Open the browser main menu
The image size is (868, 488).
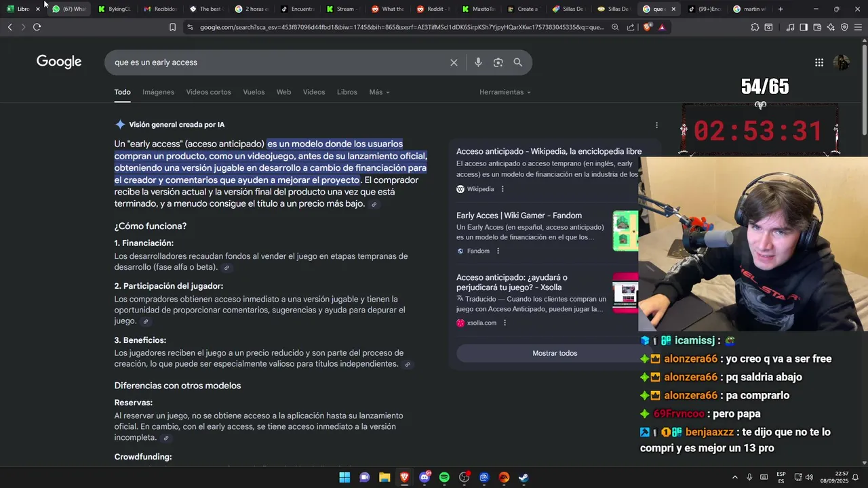pyautogui.click(x=858, y=27)
